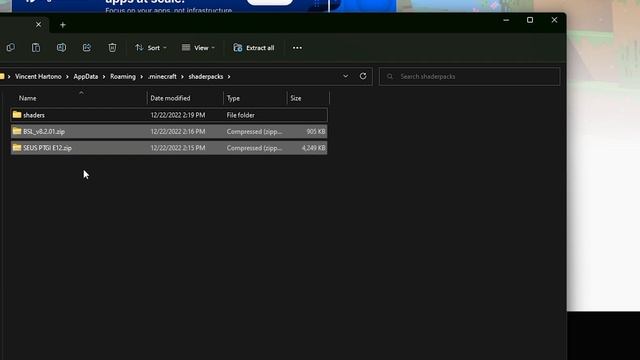The image size is (640, 360).
Task: Sort by Date modified column header
Action: coord(170,98)
